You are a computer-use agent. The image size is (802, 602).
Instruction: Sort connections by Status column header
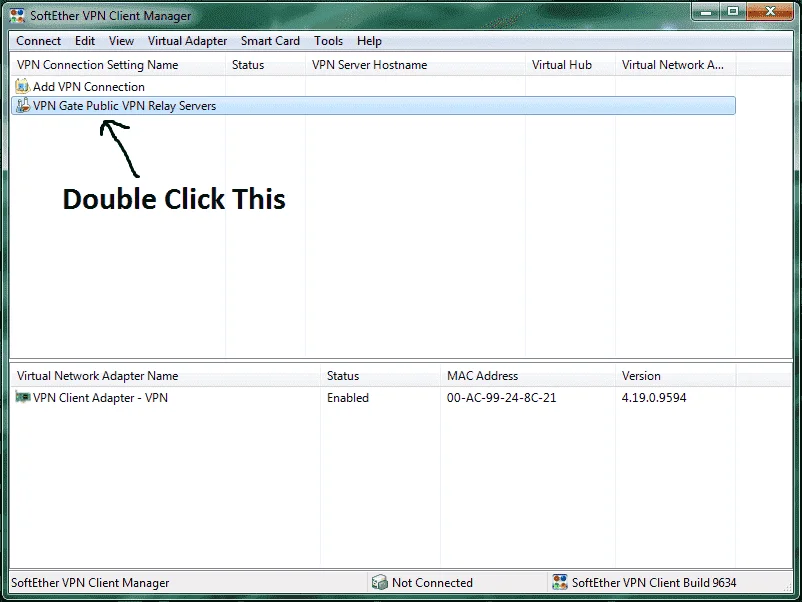coord(265,65)
